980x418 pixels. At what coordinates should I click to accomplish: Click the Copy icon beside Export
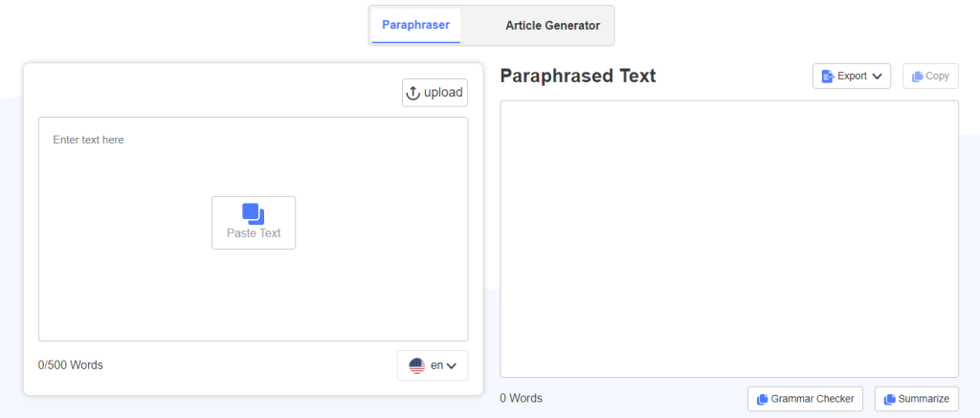[917, 77]
